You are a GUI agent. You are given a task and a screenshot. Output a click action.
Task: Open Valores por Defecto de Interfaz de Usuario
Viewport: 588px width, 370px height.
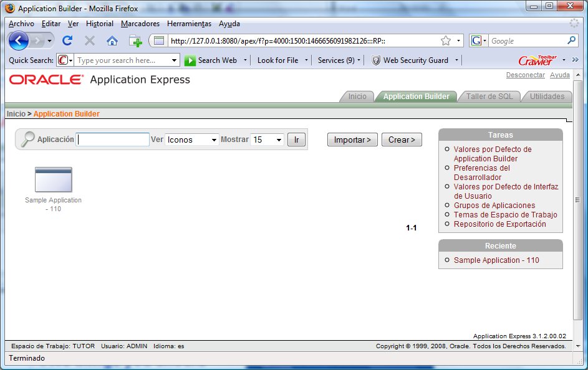(x=506, y=191)
